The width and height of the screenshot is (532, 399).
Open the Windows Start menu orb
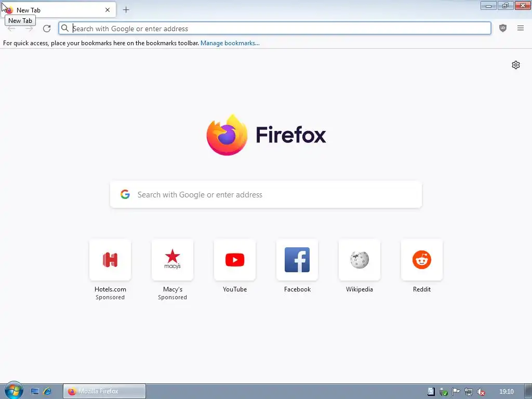14,391
